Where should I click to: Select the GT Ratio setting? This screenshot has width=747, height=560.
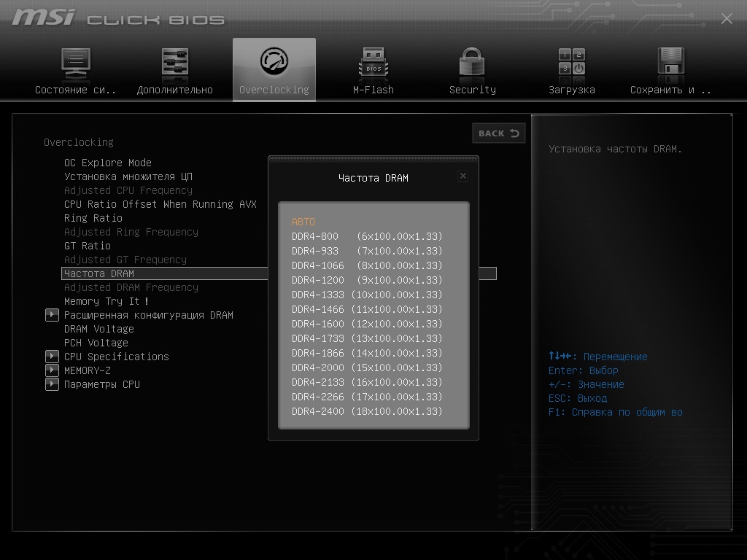(x=88, y=246)
